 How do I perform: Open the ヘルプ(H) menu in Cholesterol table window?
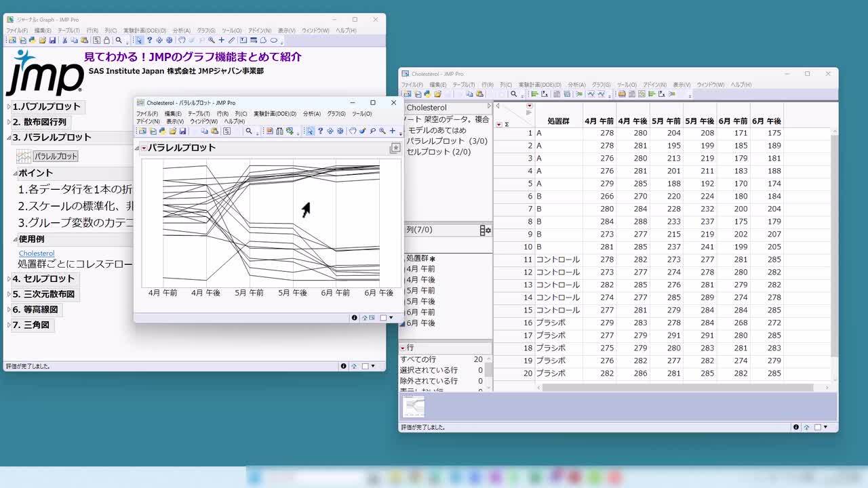(741, 85)
